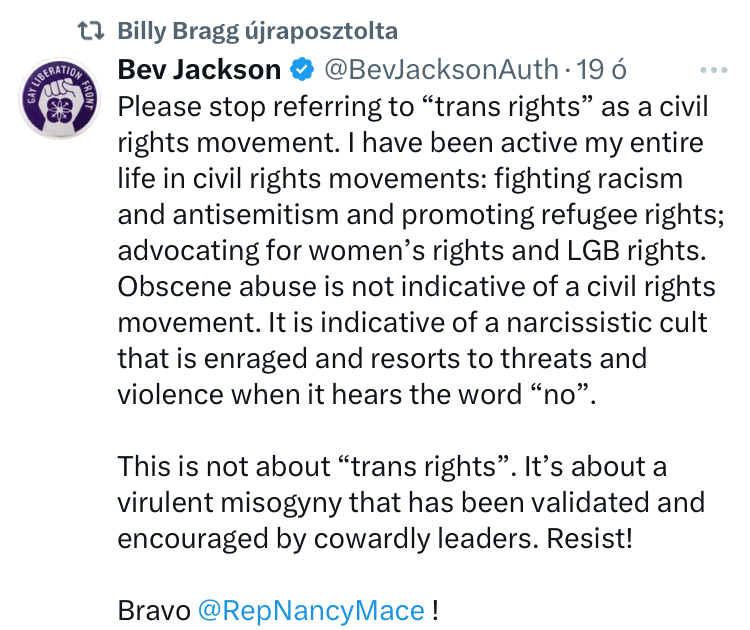
Task: Open the three-dot more options menu
Action: click(715, 70)
